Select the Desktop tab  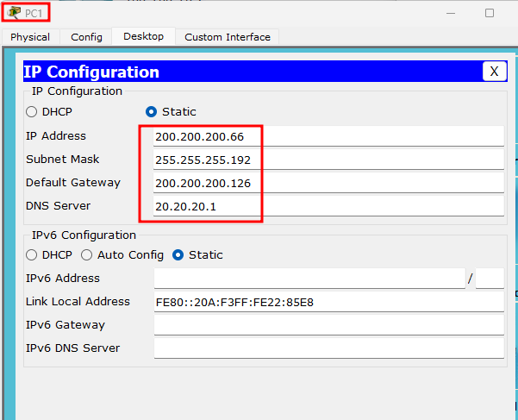click(x=143, y=36)
